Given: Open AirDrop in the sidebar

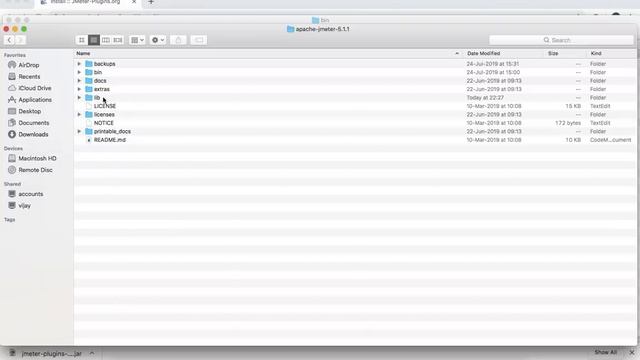Looking at the screenshot, I should (29, 65).
